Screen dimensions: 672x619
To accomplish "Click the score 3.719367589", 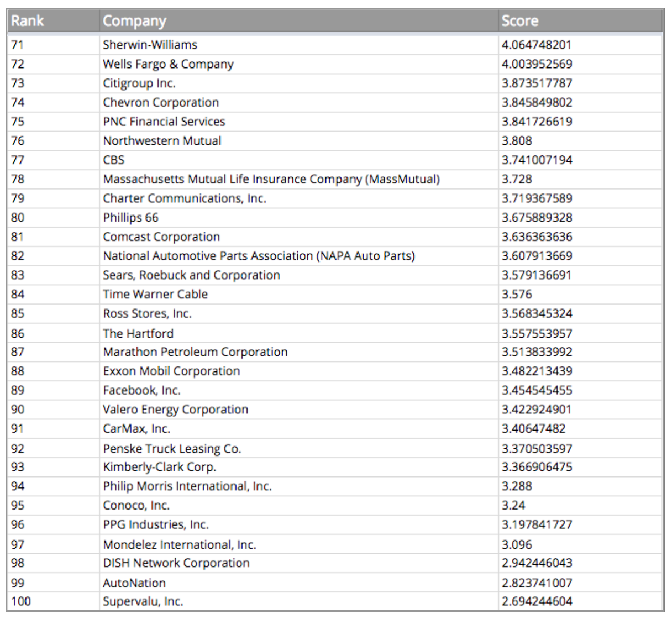I will pyautogui.click(x=537, y=198).
